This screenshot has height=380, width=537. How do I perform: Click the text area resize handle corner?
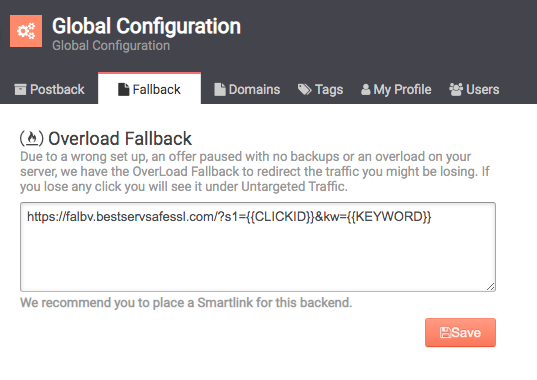(x=490, y=287)
